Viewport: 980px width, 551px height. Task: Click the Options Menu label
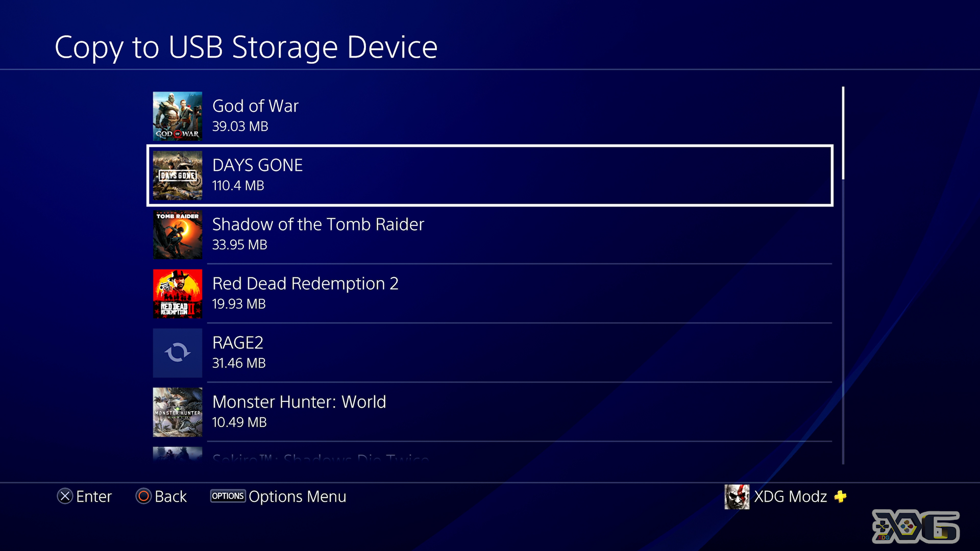coord(298,496)
